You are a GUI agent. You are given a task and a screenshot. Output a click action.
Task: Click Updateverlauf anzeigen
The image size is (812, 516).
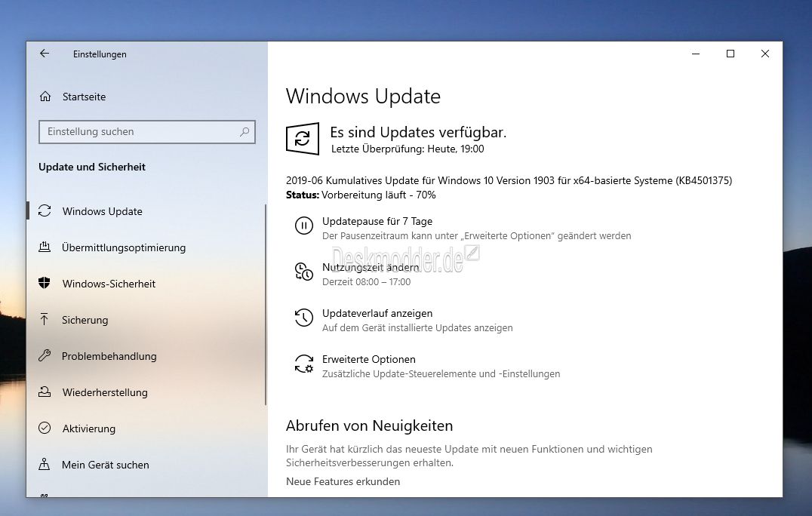click(377, 314)
